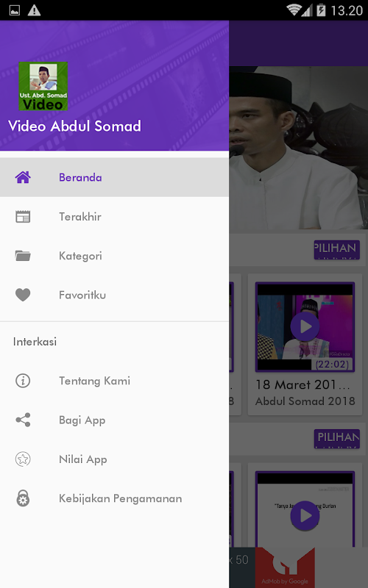Tap the Kebijakan Pengamanan lock icon

tap(23, 498)
